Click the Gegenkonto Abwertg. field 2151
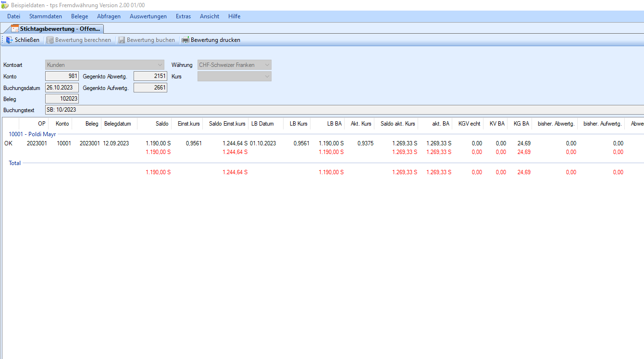This screenshot has height=359, width=644. (x=150, y=76)
